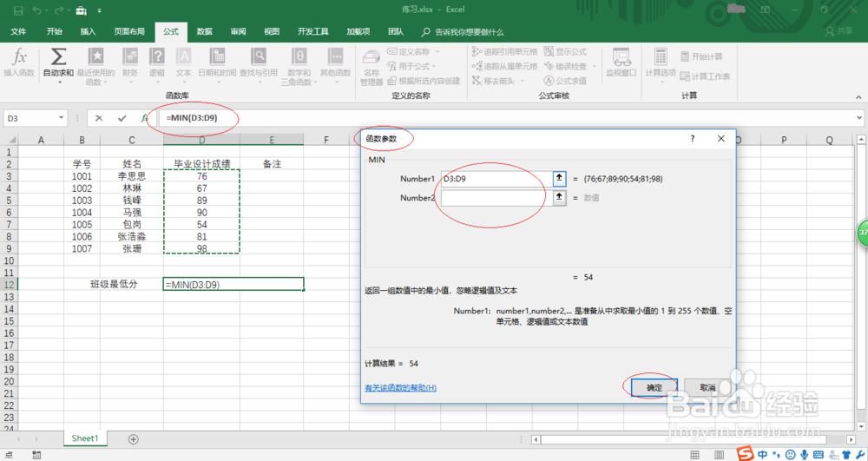Select the Sheet1 tab
This screenshot has height=461, width=868.
pos(85,438)
